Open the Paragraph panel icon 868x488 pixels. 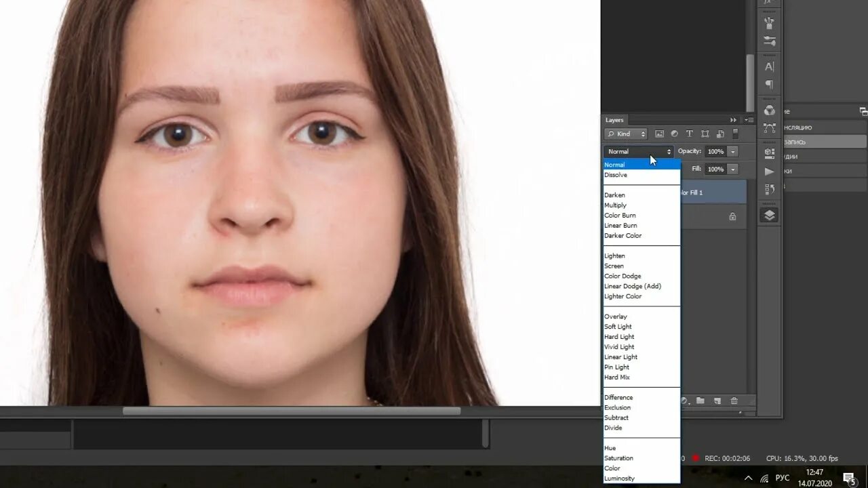(769, 85)
